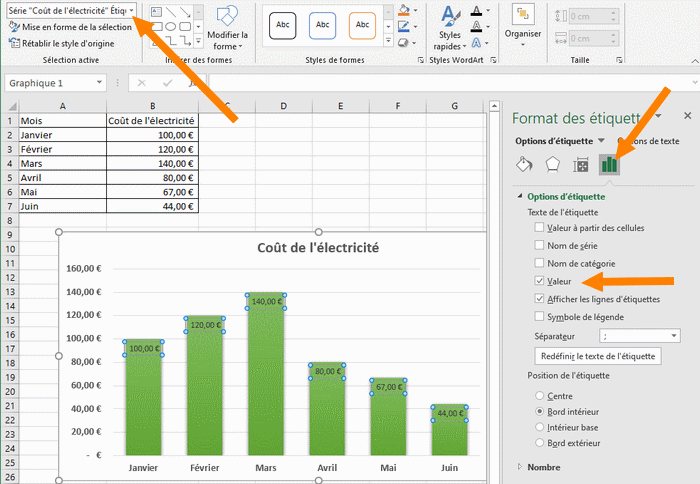This screenshot has width=700, height=484.
Task: Click Redéfinir le texte de l'étiquette button
Action: (598, 356)
